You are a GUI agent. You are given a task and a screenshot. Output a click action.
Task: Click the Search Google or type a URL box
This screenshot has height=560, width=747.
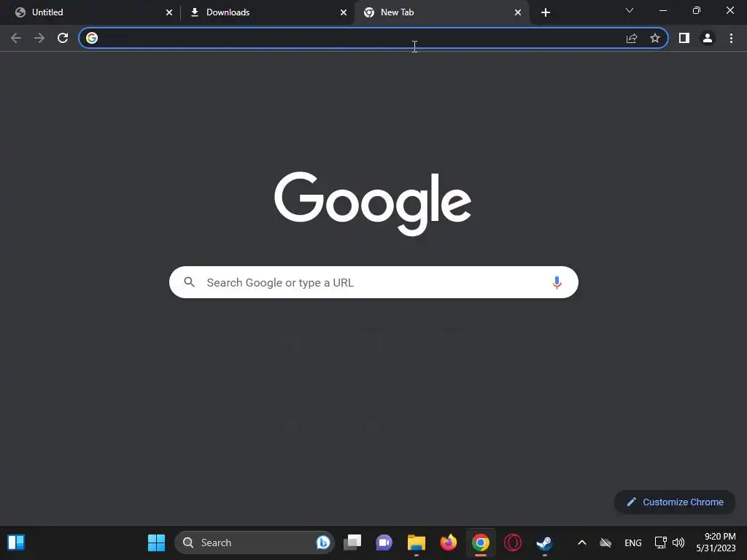(x=373, y=282)
